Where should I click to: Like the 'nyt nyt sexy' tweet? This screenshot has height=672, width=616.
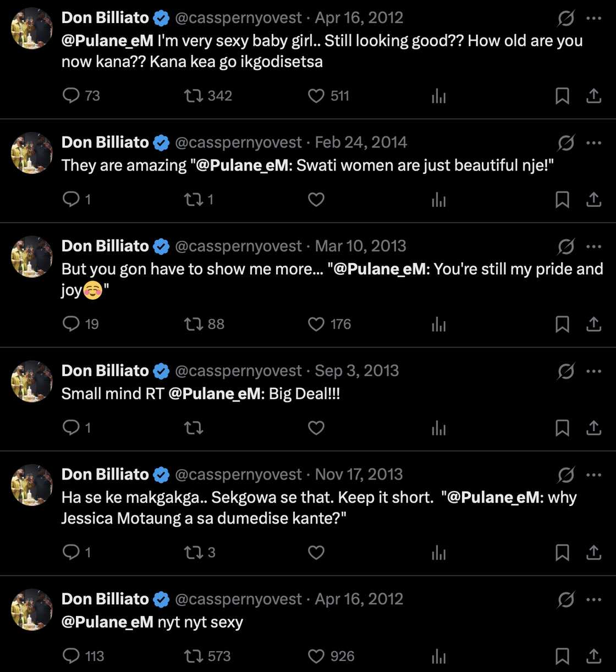coord(316,656)
